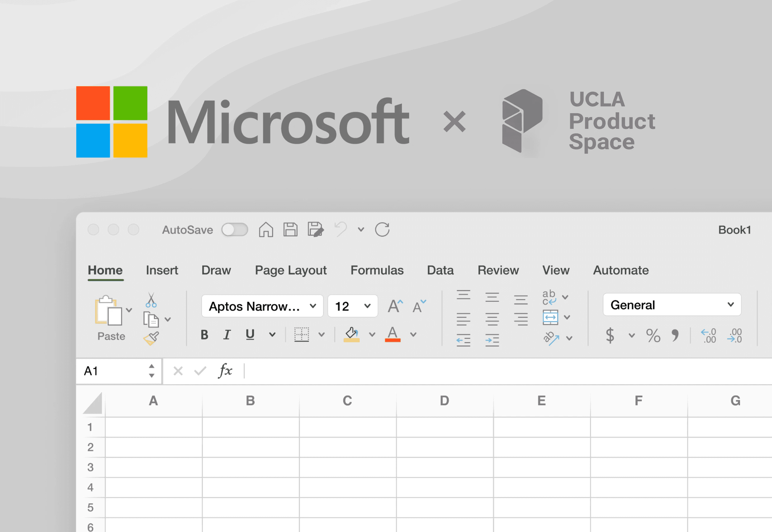Go to the Formulas tab
This screenshot has height=532, width=772.
coord(377,270)
